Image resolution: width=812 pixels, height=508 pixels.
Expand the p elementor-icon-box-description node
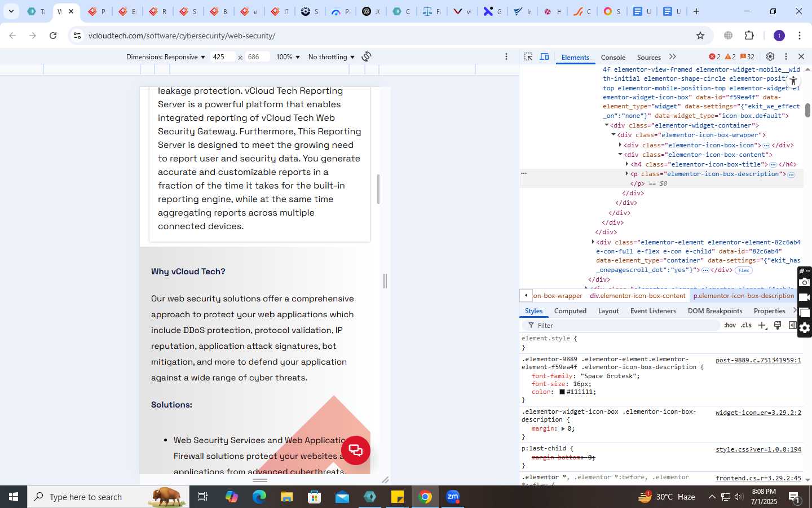[x=627, y=174]
